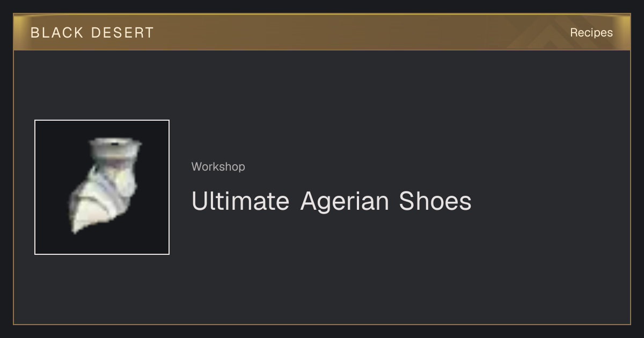The image size is (644, 338).
Task: Click the word BLACK in the header
Action: [57, 33]
